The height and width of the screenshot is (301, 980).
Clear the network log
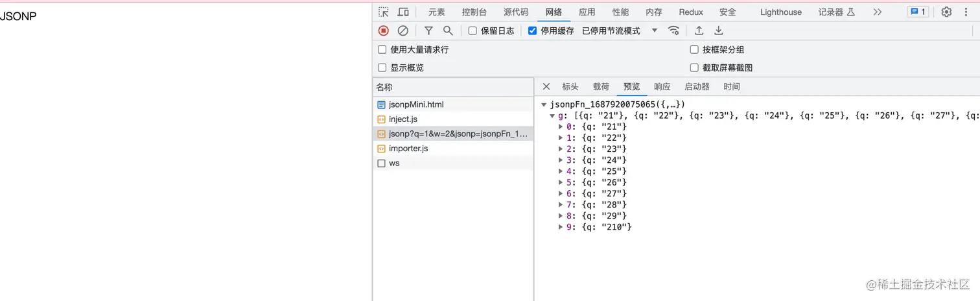tap(403, 30)
